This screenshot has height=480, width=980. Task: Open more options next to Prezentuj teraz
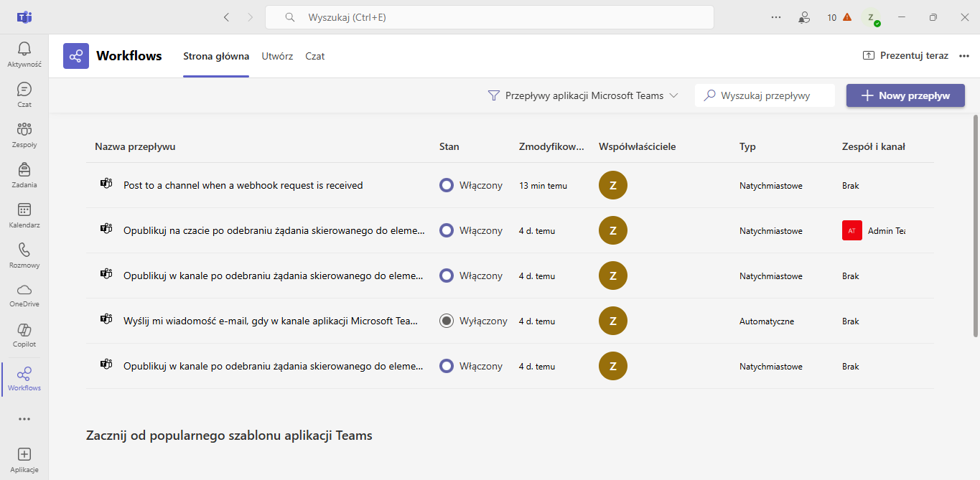click(x=964, y=56)
